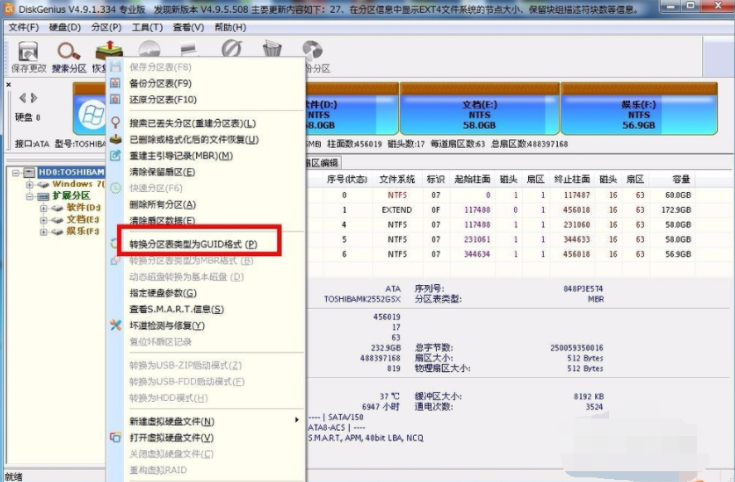Click the Windows logo partition block
This screenshot has height=482, width=735.
point(92,114)
